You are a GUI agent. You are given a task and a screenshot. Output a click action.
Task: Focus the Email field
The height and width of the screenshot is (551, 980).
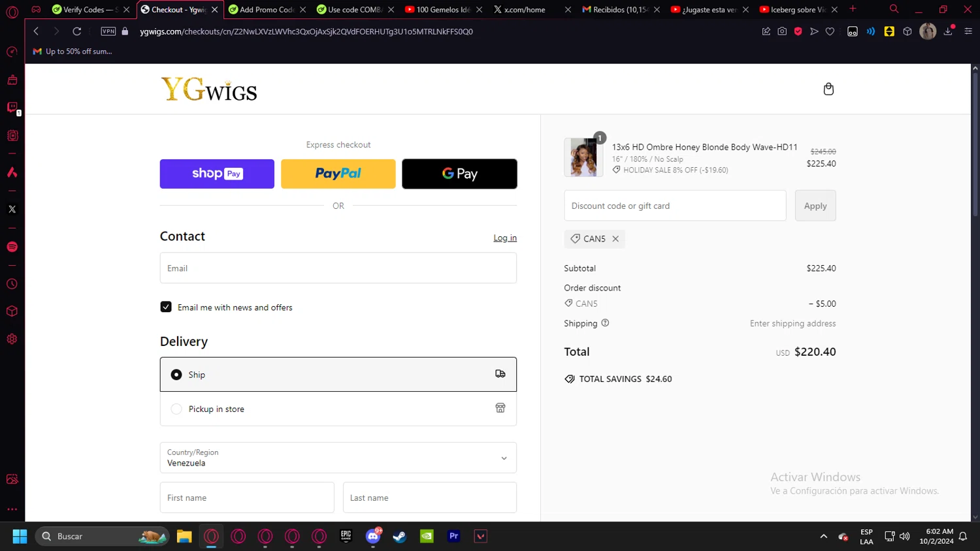[x=338, y=268]
